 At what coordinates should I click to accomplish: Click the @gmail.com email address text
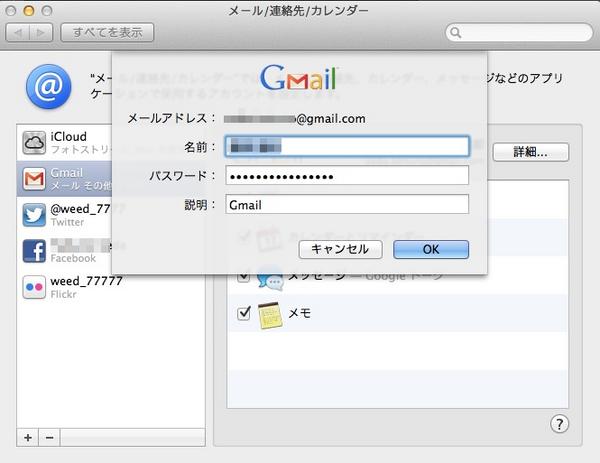click(331, 119)
